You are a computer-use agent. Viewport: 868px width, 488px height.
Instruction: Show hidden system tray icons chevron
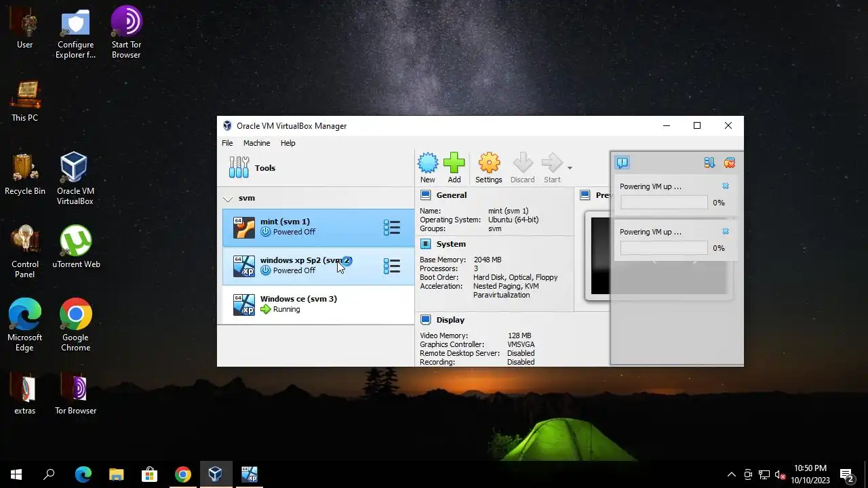tap(731, 474)
